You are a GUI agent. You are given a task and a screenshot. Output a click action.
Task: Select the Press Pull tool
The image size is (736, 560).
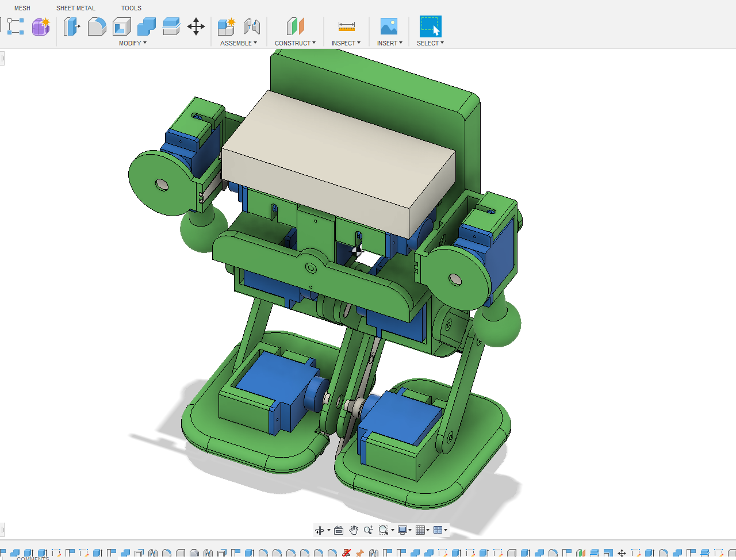71,26
